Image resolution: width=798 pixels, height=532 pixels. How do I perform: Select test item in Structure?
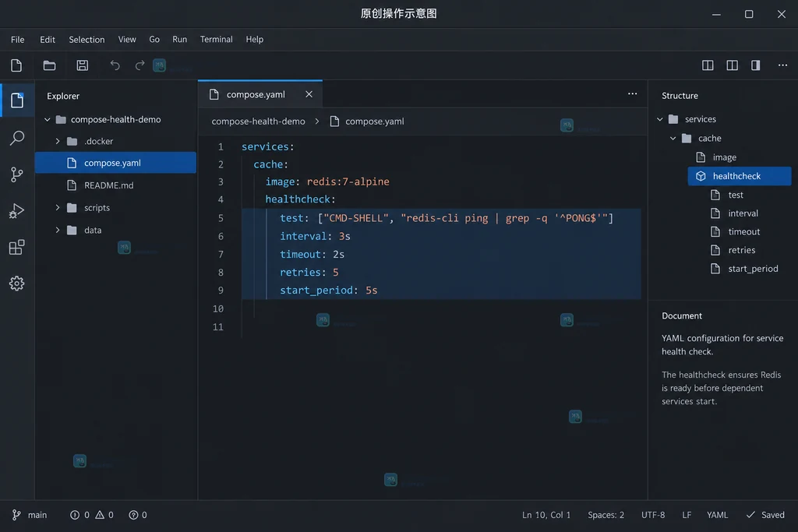point(736,195)
